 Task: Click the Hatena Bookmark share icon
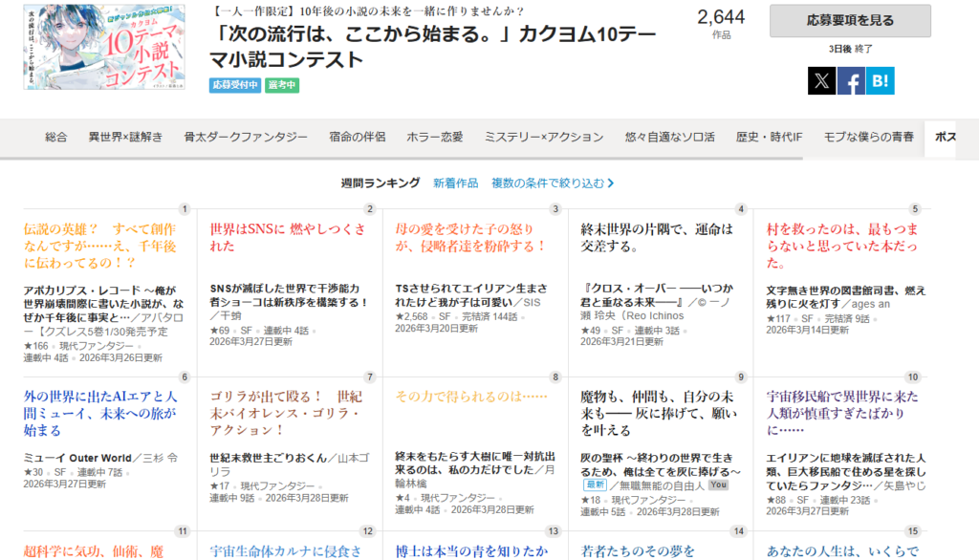pyautogui.click(x=881, y=81)
